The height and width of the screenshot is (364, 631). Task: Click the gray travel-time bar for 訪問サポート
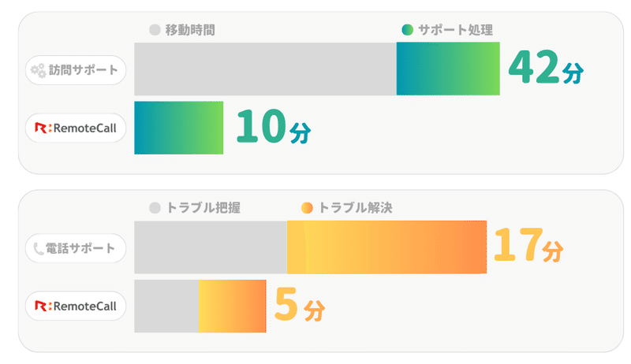(265, 69)
